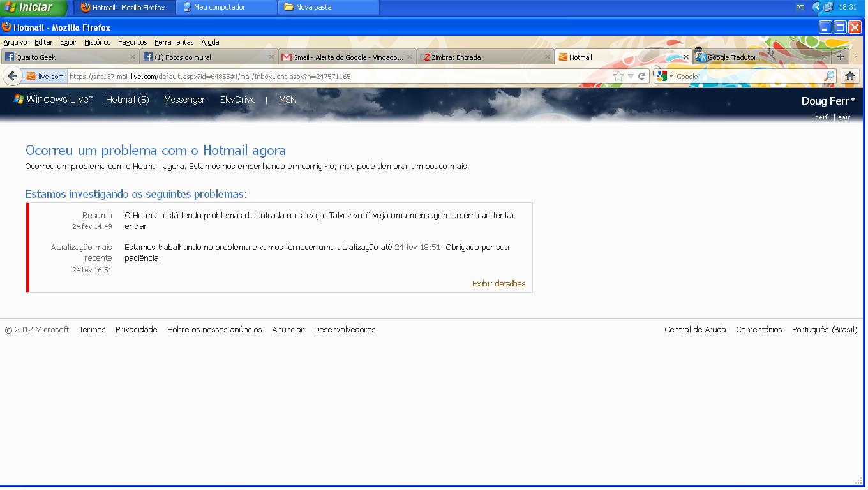Switch to the Nova pasta taskbar window
This screenshot has width=868, height=490.
(x=329, y=8)
